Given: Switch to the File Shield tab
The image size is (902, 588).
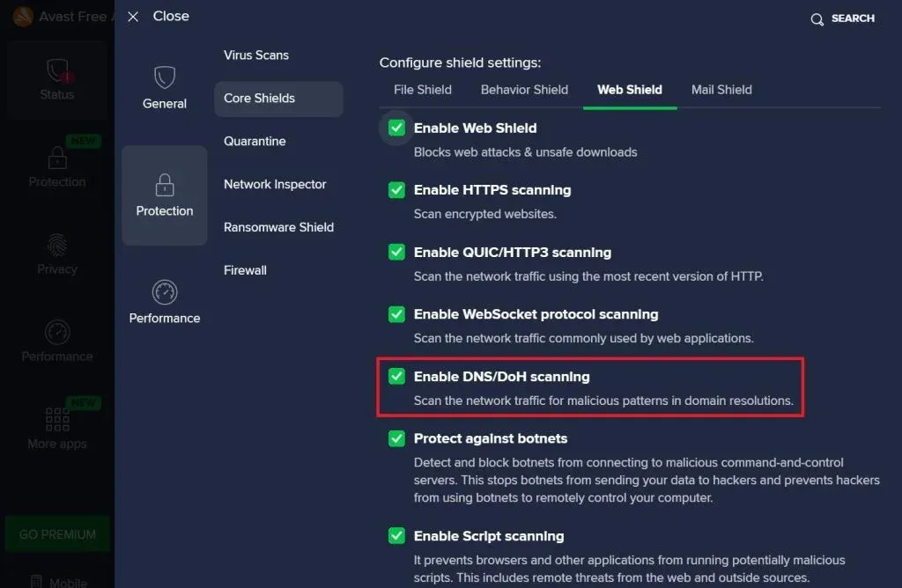Looking at the screenshot, I should (423, 90).
